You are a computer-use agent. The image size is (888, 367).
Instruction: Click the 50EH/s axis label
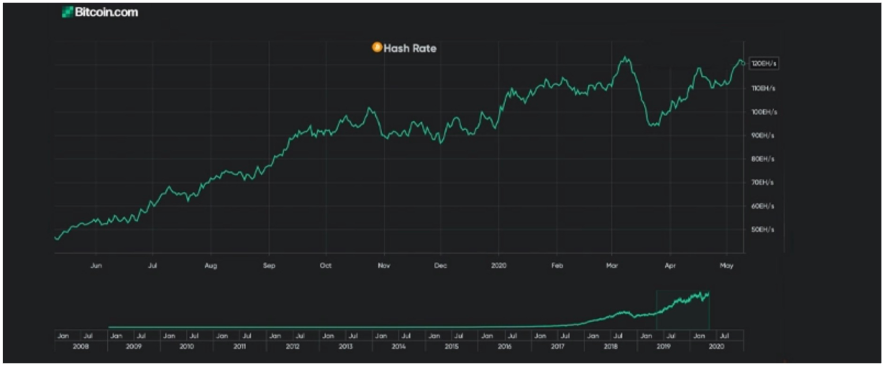pyautogui.click(x=764, y=229)
